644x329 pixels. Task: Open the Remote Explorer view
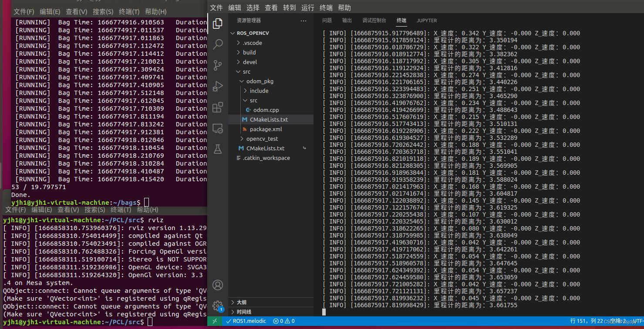click(218, 128)
